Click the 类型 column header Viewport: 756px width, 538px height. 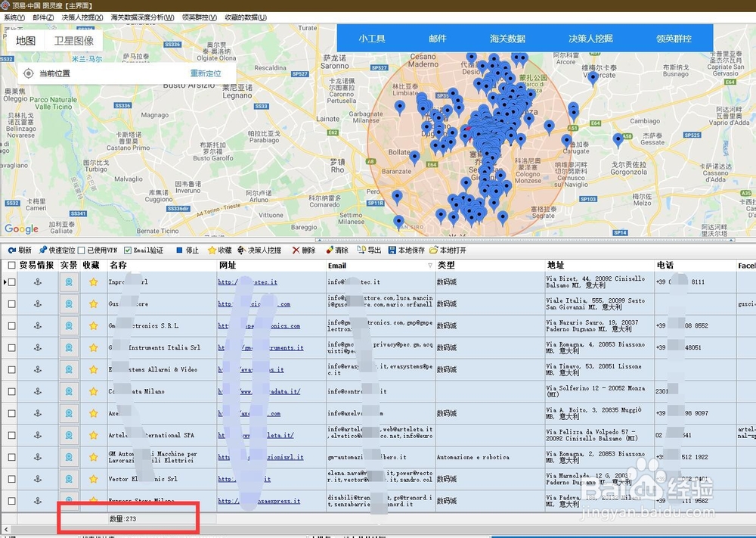pyautogui.click(x=490, y=266)
